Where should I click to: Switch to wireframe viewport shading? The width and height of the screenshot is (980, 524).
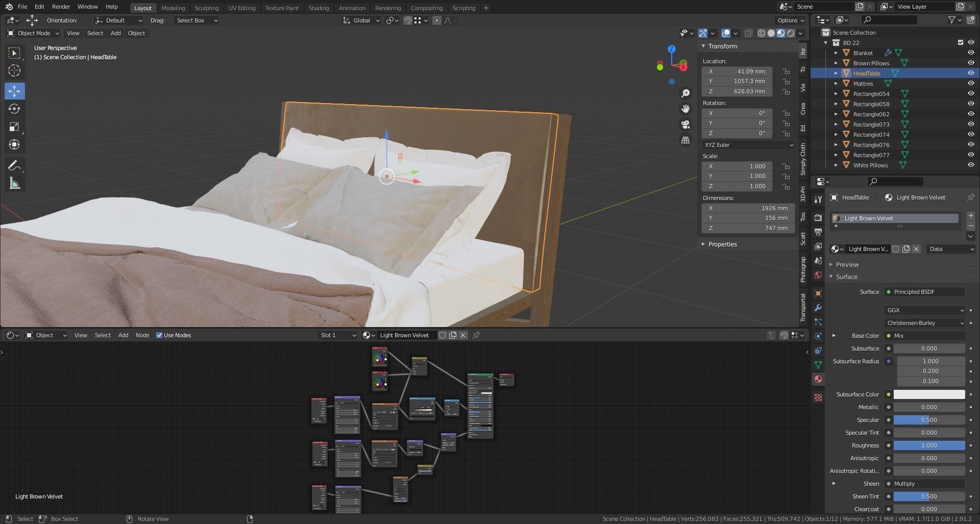(x=762, y=33)
